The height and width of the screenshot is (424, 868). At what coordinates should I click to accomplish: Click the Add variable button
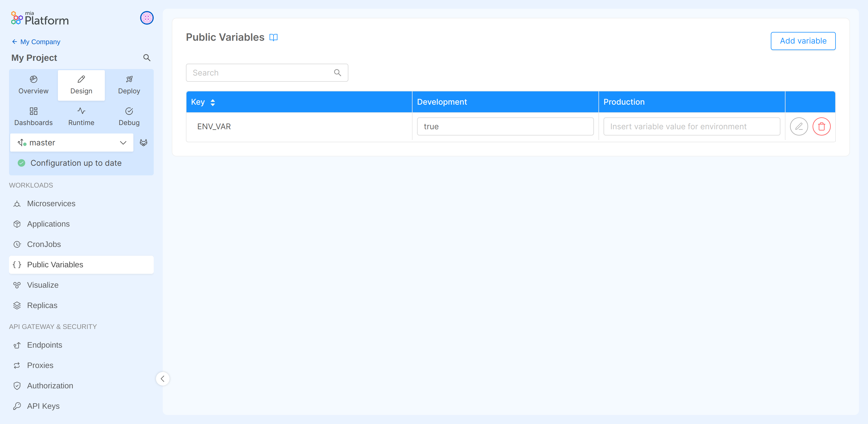[x=803, y=41]
